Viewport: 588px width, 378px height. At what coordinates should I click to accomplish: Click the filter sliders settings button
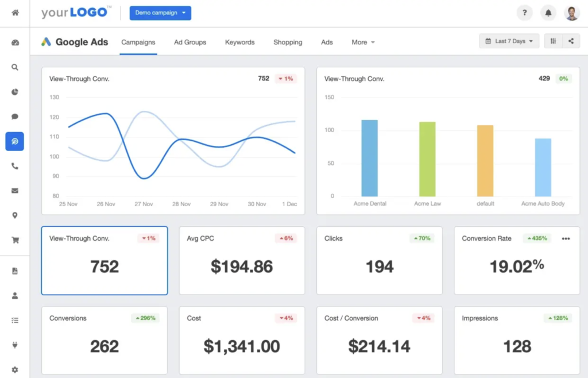point(553,41)
